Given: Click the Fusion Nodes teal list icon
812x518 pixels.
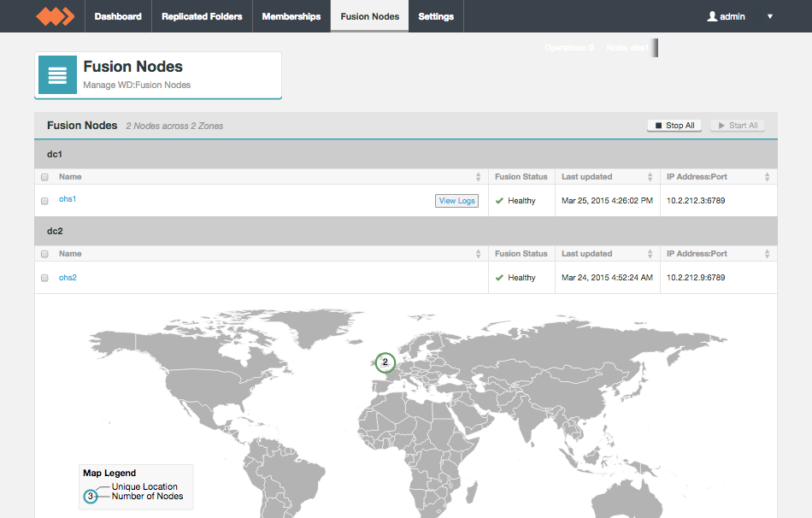Looking at the screenshot, I should [x=57, y=75].
